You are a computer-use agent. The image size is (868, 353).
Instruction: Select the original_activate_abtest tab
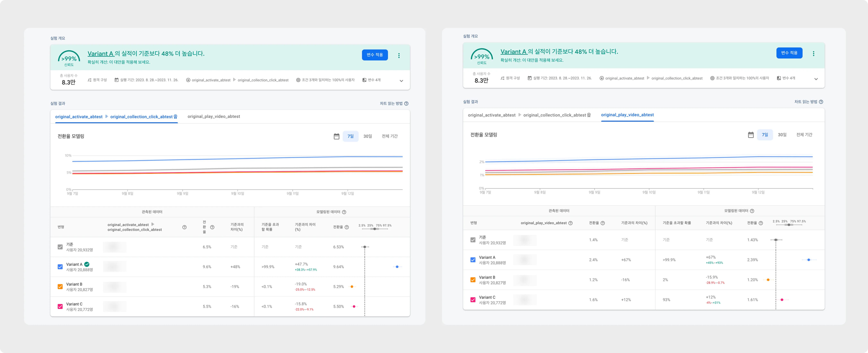[79, 116]
